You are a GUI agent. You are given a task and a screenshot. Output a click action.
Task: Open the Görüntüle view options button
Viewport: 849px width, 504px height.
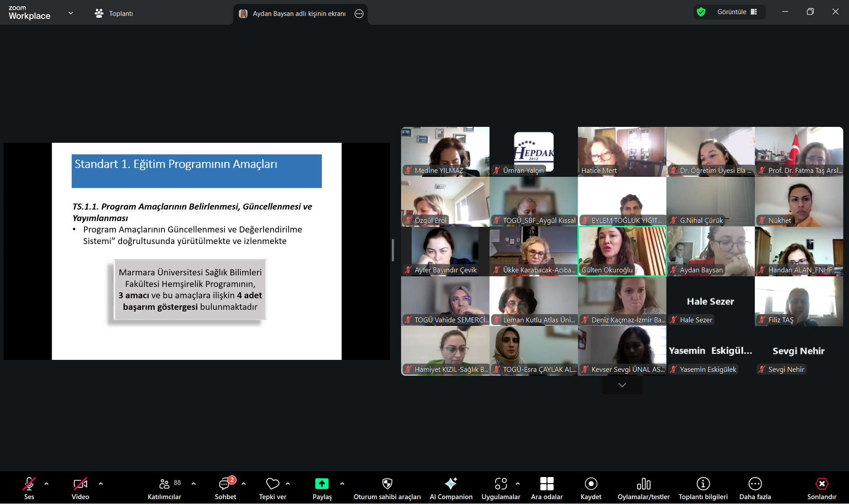coord(737,12)
